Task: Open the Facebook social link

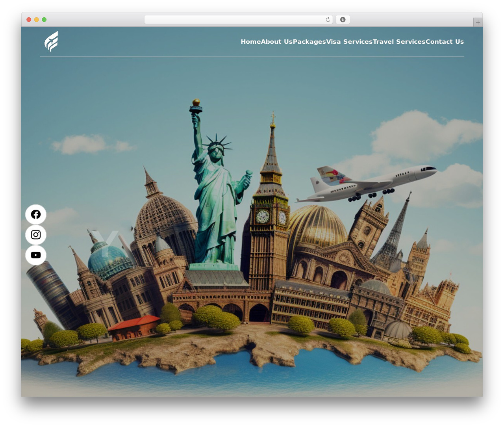Action: coord(36,214)
